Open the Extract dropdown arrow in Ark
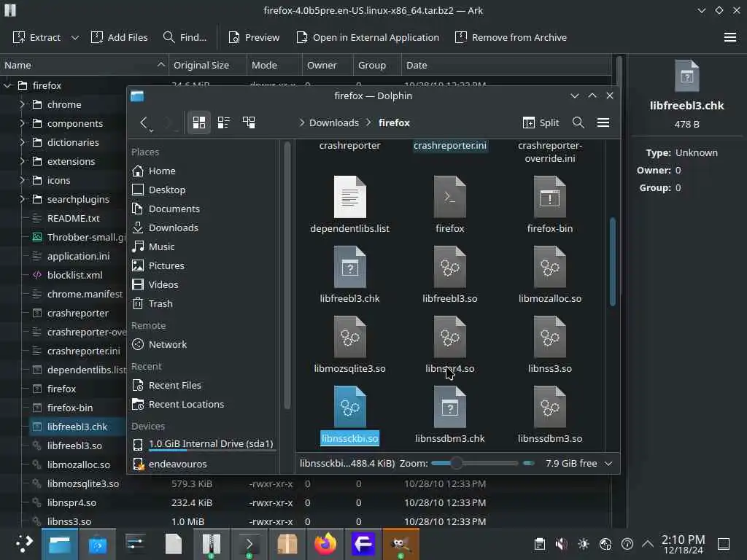Screen dimensions: 747x560 coord(75,37)
